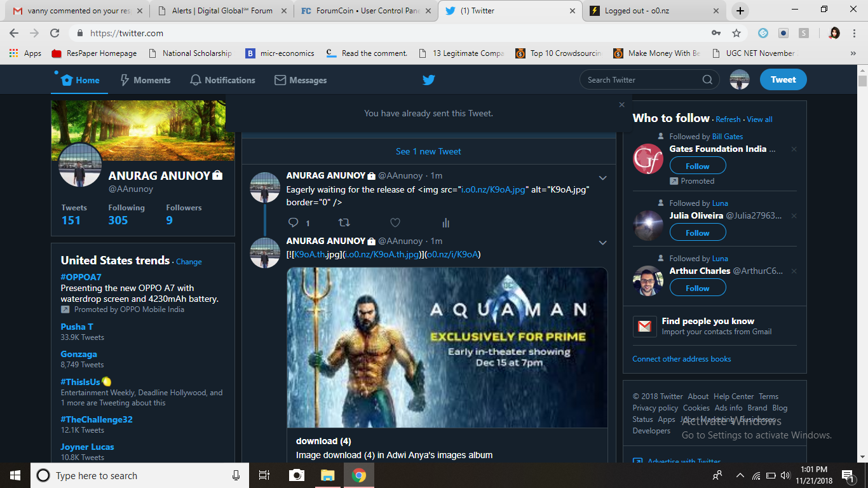Open Notifications
Viewport: 868px width, 488px height.
click(x=222, y=80)
